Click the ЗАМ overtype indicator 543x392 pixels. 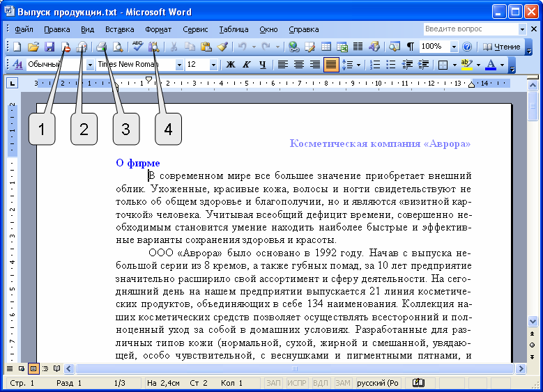coord(343,383)
